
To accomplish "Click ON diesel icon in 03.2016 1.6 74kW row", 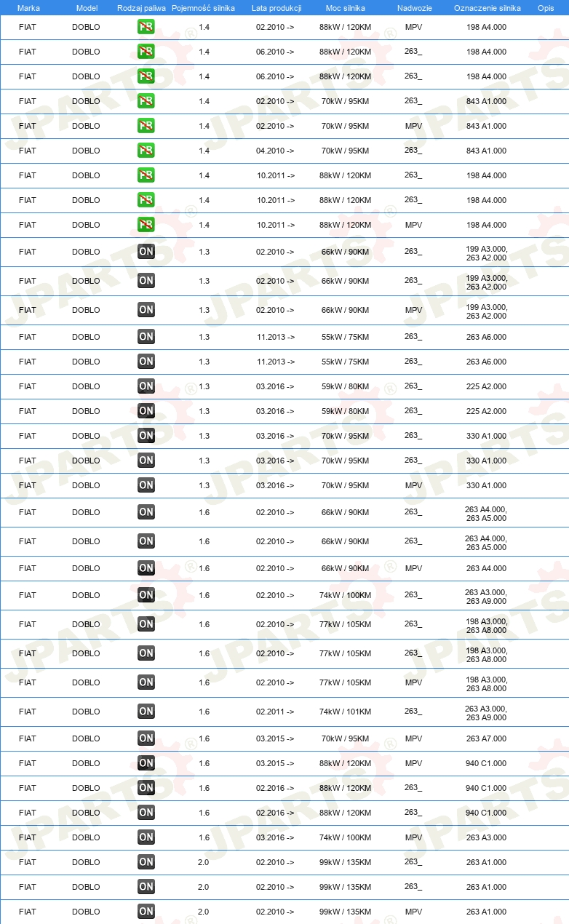I will point(146,837).
